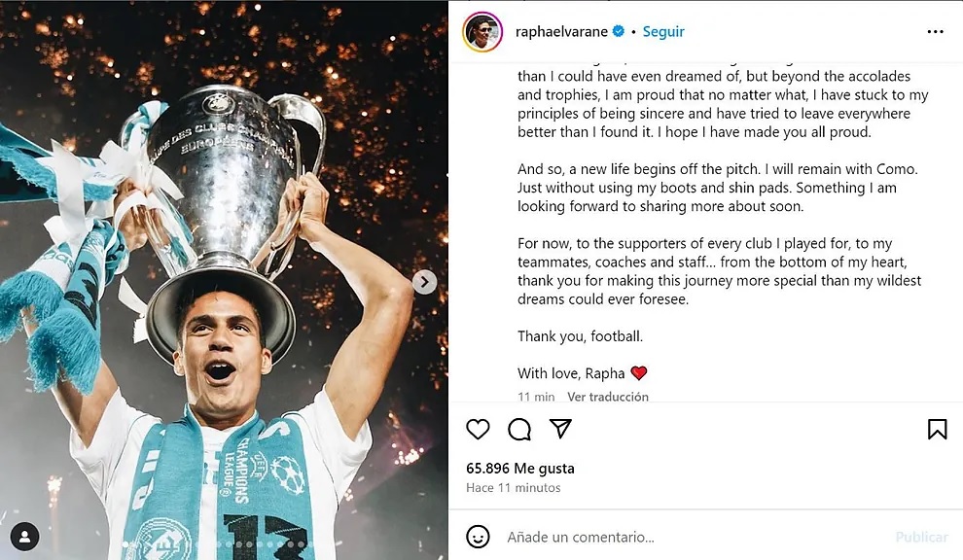Click the comment speech bubble icon
This screenshot has height=560, width=963.
point(519,429)
